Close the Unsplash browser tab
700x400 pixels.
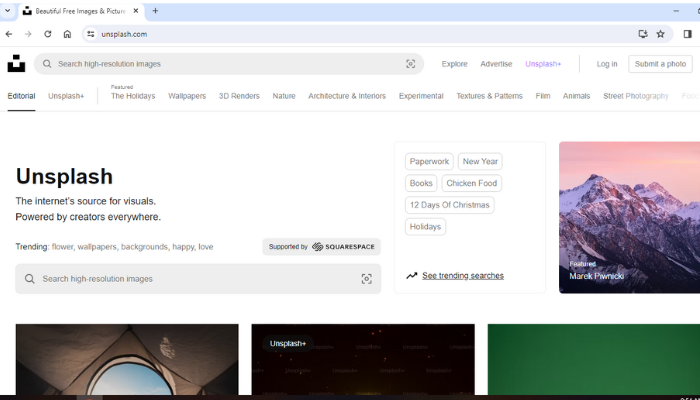pyautogui.click(x=136, y=11)
